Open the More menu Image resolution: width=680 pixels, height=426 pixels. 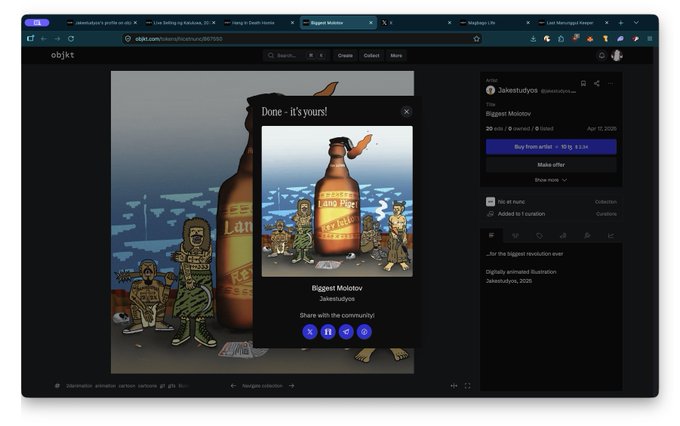coord(396,56)
